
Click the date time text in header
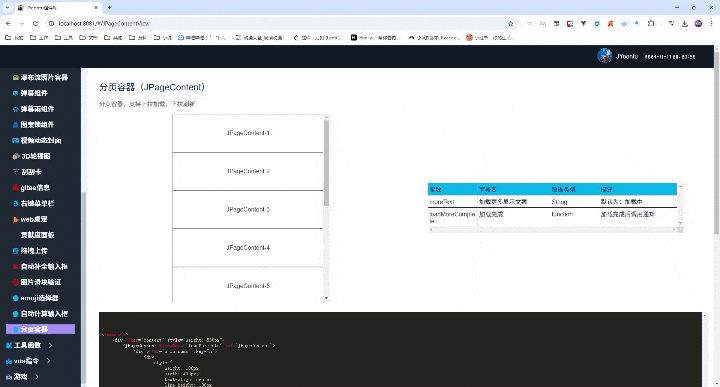coord(670,56)
